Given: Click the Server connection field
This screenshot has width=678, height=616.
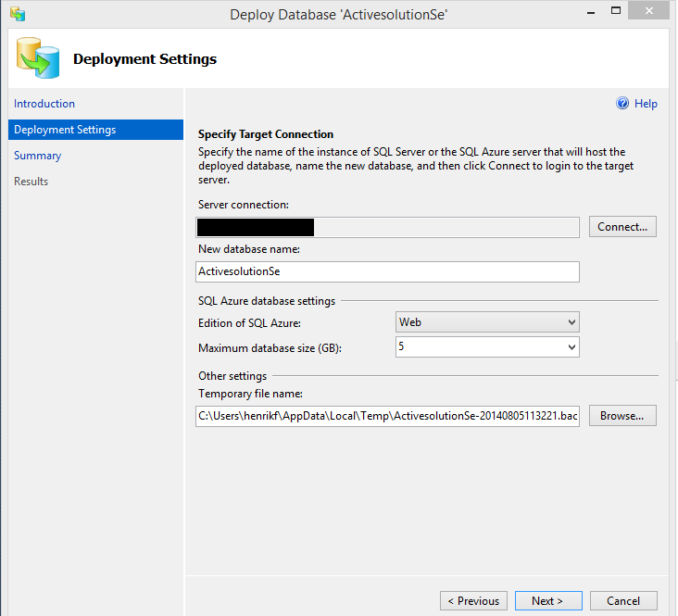Looking at the screenshot, I should click(x=387, y=228).
